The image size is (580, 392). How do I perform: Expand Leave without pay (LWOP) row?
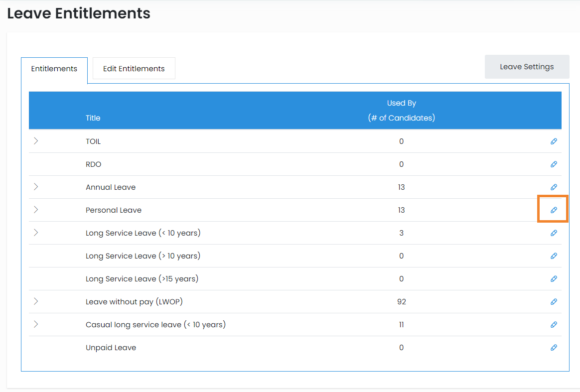pyautogui.click(x=36, y=301)
